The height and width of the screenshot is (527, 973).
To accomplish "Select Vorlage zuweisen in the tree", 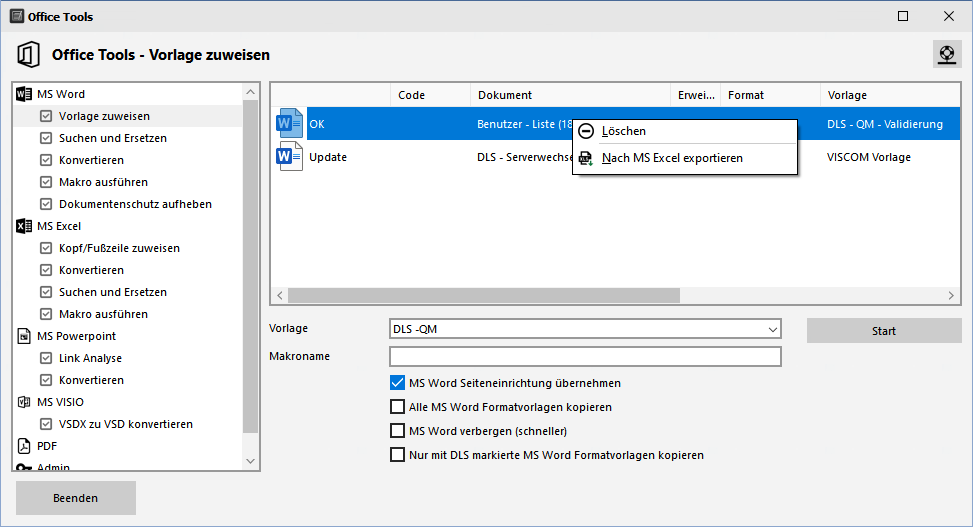I will [104, 116].
